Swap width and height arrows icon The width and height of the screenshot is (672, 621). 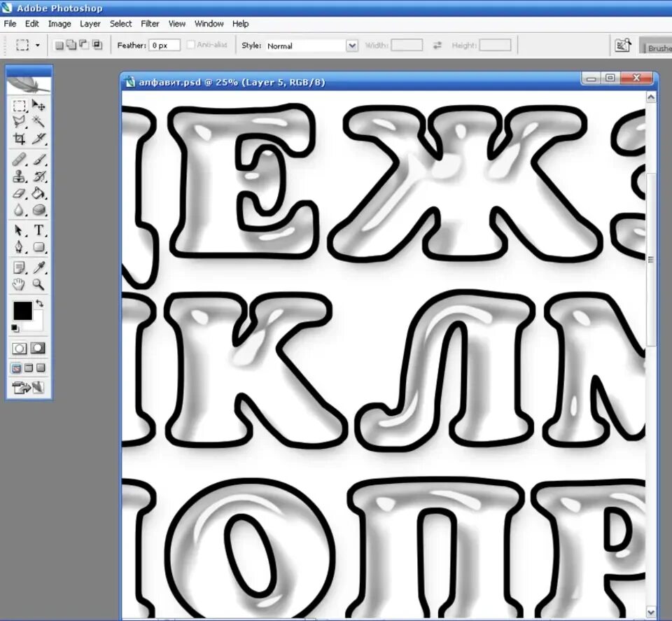437,45
